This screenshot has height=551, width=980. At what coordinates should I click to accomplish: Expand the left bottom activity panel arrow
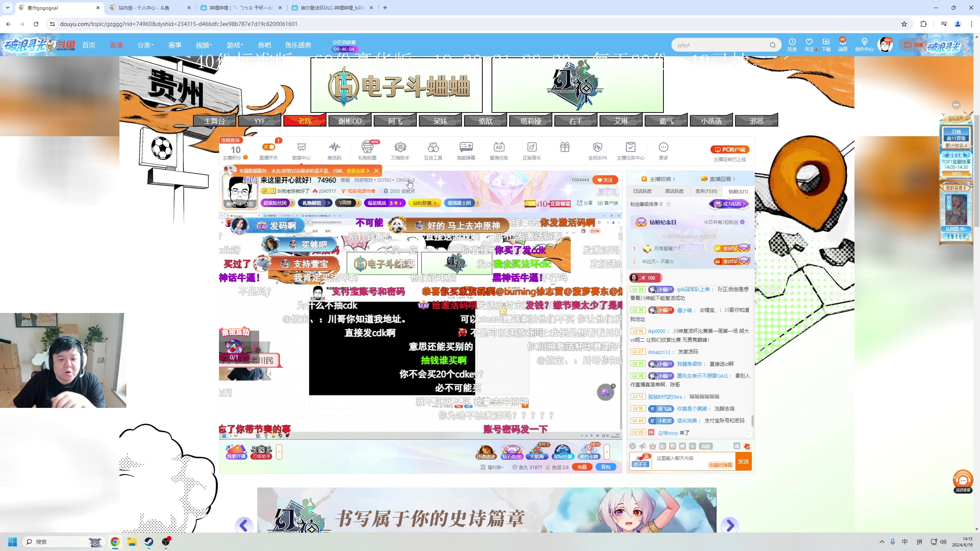[x=279, y=452]
